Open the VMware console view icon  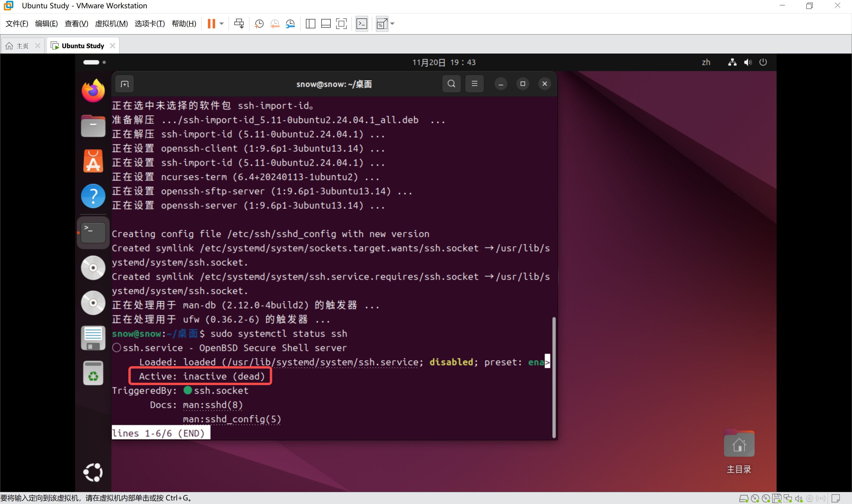point(362,23)
